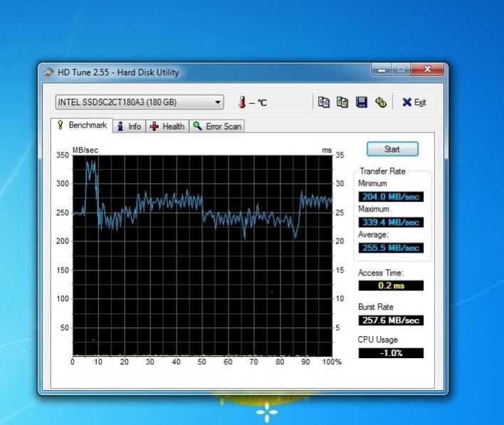Open the drive selection dropdown
Viewport: 504px width, 425px height.
(140, 103)
